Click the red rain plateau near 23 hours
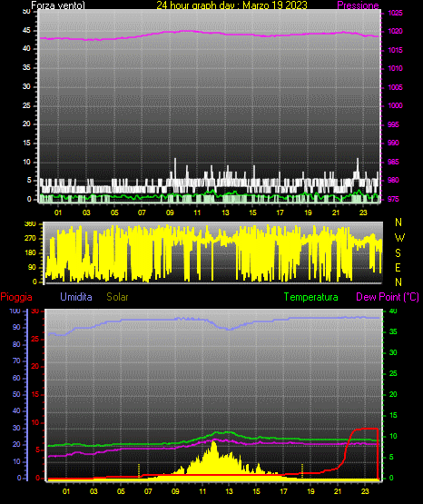423x504 pixels. 366,429
